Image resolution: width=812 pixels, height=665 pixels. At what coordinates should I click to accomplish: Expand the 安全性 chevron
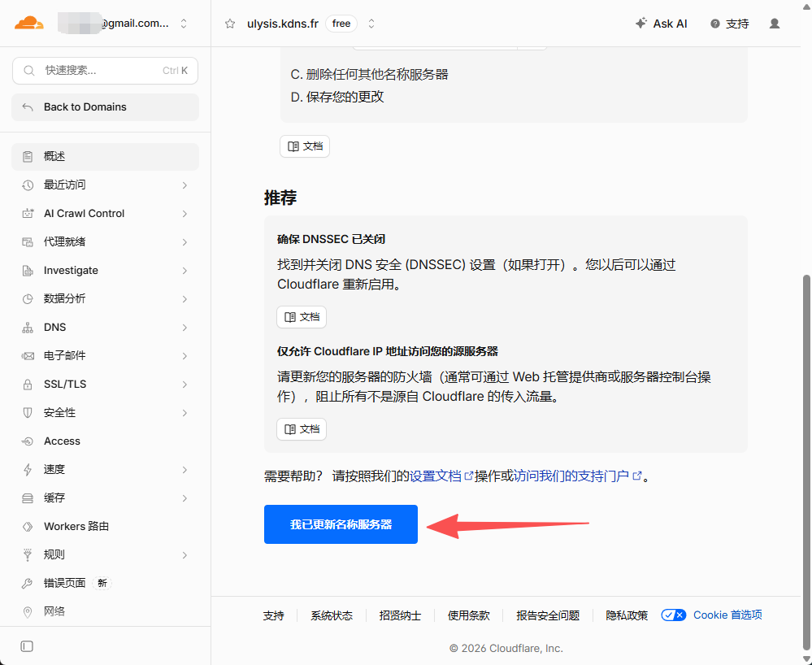point(185,413)
